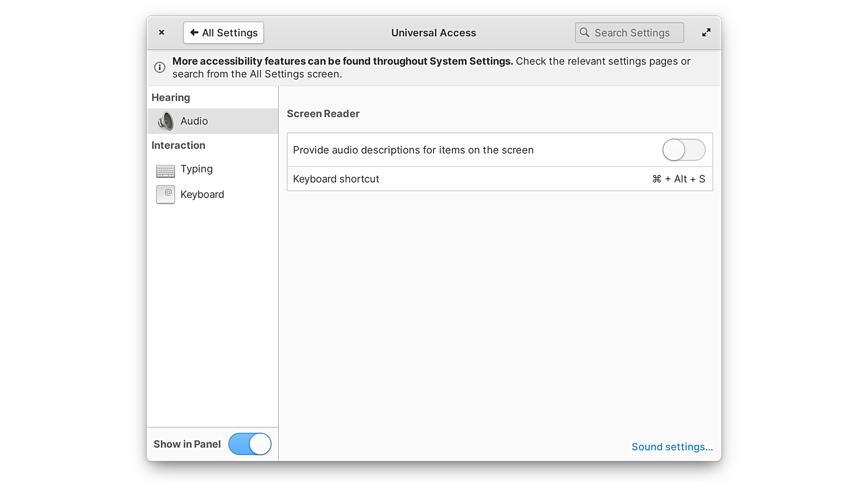This screenshot has height=488, width=868.
Task: Turn off the Show in Panel switch
Action: click(x=250, y=444)
